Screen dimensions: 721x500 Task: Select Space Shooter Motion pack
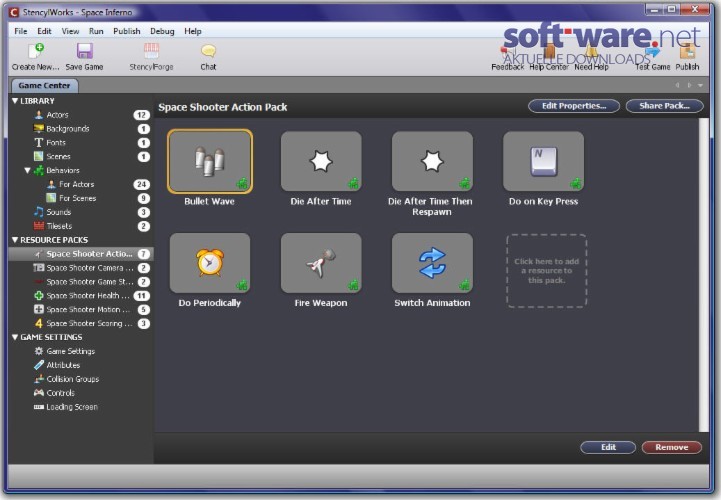pyautogui.click(x=81, y=310)
